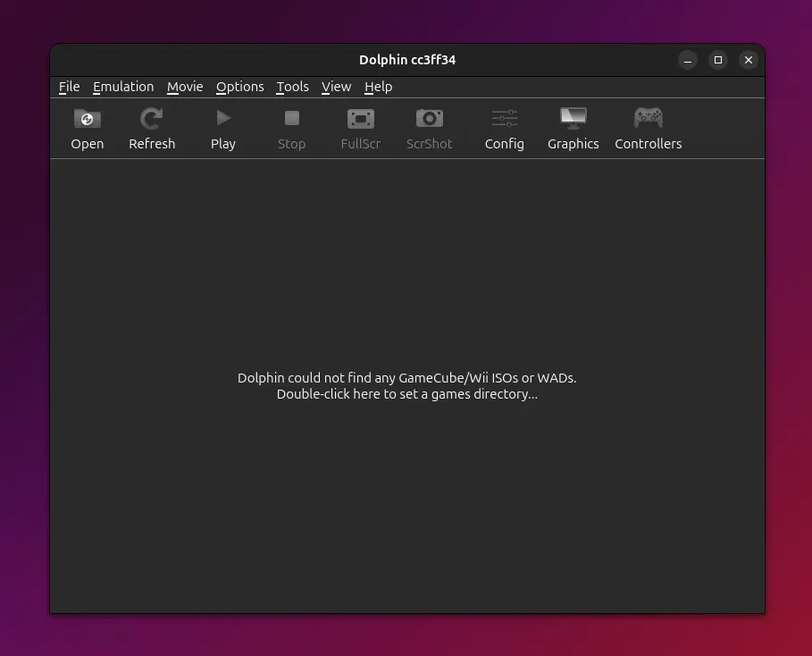Toggle fullscreen with the FullScr icon
The width and height of the screenshot is (812, 656).
coord(360,119)
